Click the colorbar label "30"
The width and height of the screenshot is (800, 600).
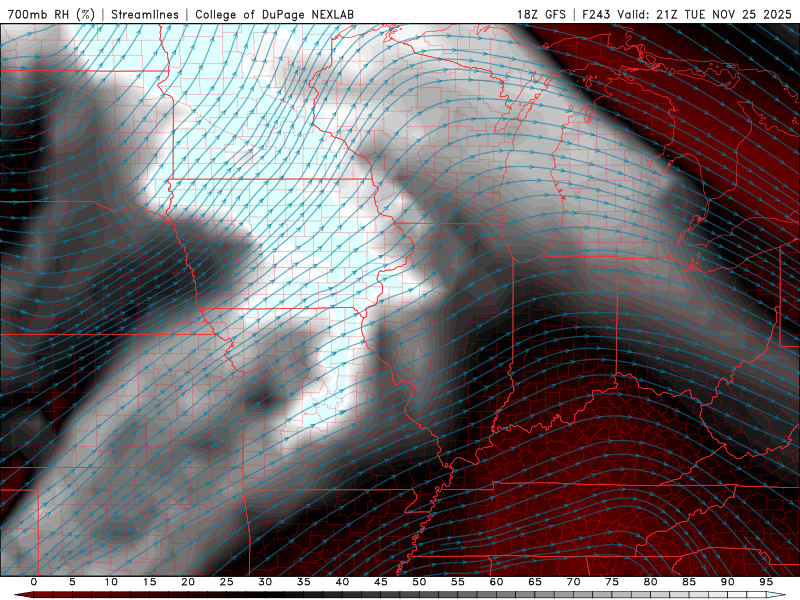pyautogui.click(x=265, y=582)
